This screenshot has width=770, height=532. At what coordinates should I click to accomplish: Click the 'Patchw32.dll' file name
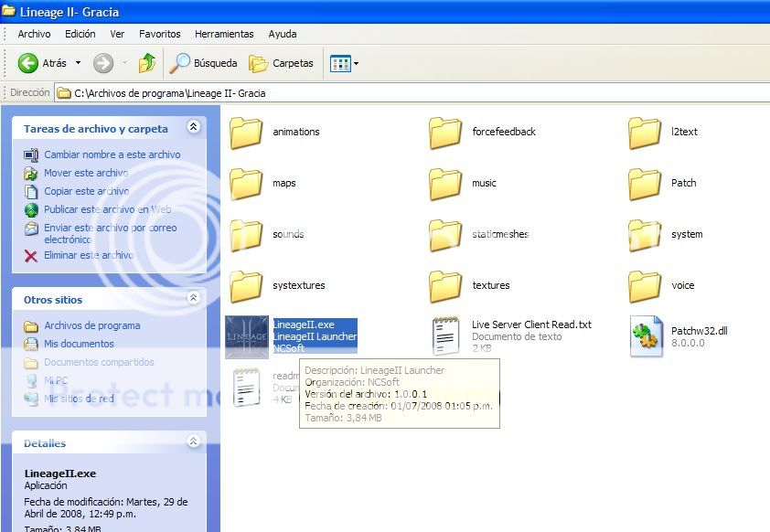700,331
